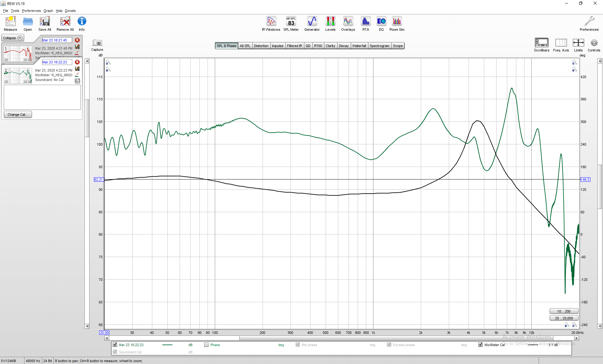Edit the Mar 23 16:22:23 name field

tap(57, 62)
